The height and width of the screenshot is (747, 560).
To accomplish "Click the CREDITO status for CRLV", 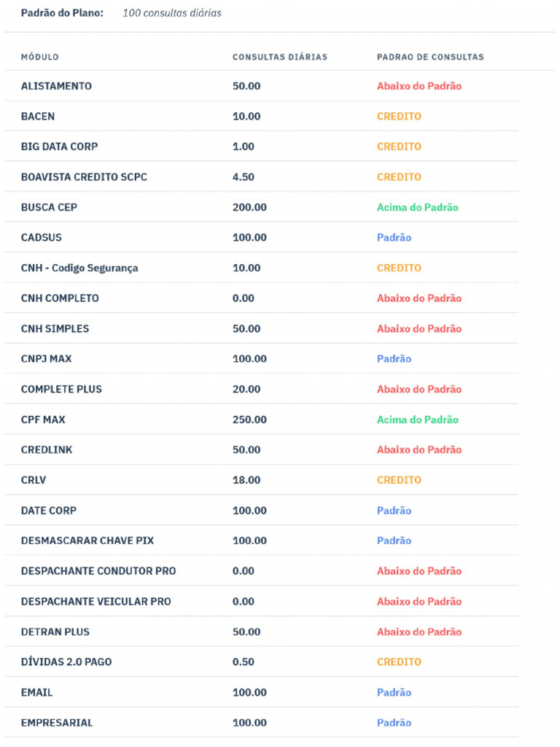I will click(399, 480).
